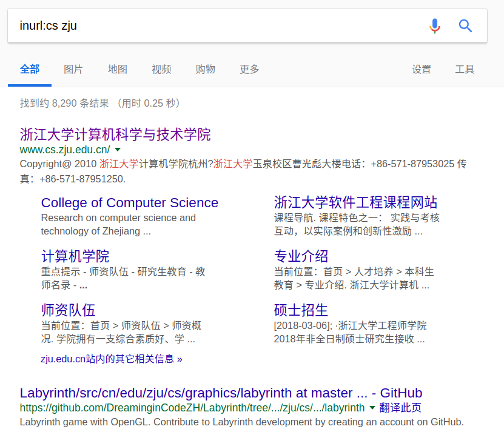The image size is (504, 432).
Task: Click the blue magnifier search icon
Action: point(465,25)
